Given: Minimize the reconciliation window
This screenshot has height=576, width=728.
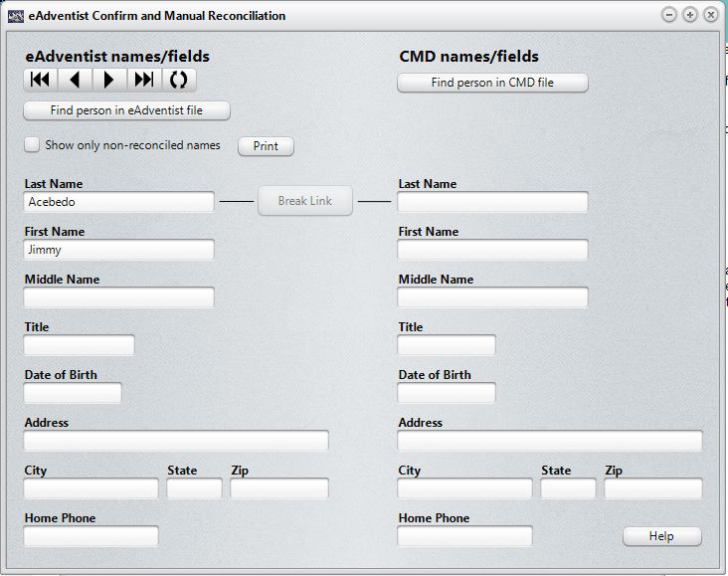Looking at the screenshot, I should (669, 15).
